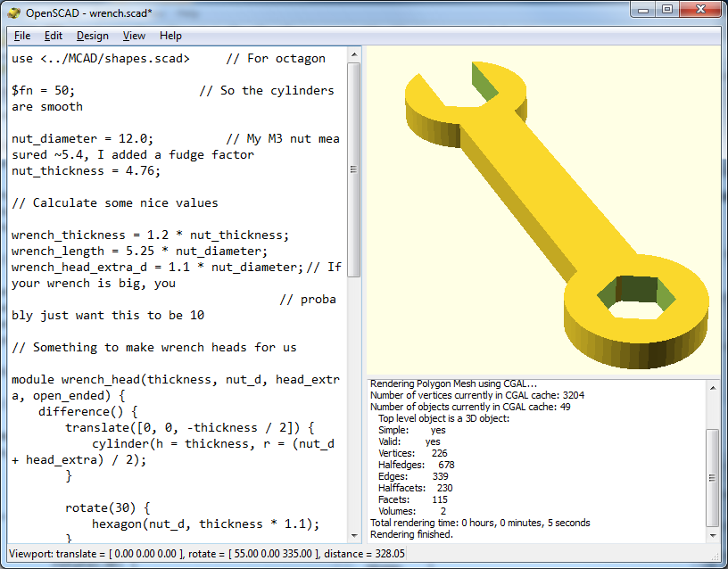
Task: Click the 'Facets: 115' console line
Action: pyautogui.click(x=413, y=499)
